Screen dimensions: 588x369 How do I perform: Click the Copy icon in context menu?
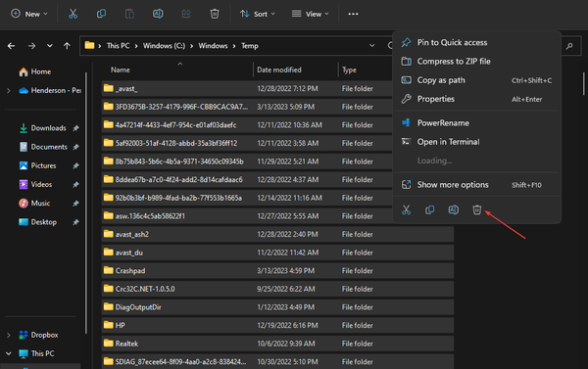click(x=430, y=209)
